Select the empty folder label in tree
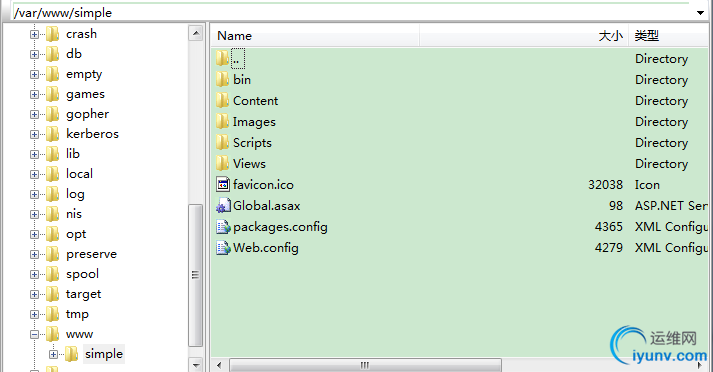The image size is (713, 372). tap(84, 74)
